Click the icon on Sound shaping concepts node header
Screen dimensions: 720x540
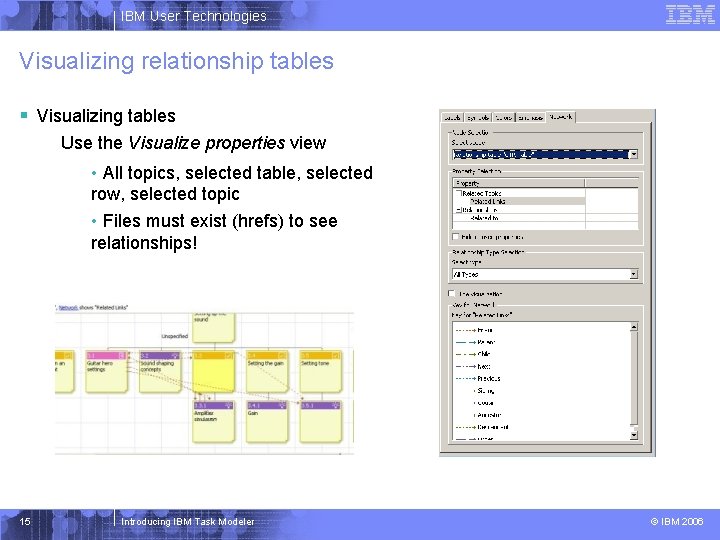[x=175, y=355]
